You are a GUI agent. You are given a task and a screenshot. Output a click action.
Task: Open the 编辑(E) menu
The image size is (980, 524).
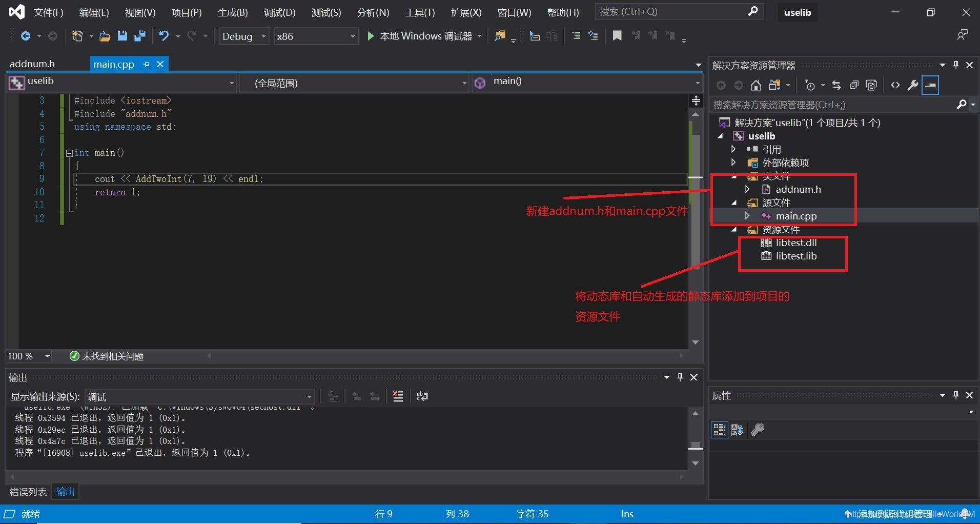(94, 12)
